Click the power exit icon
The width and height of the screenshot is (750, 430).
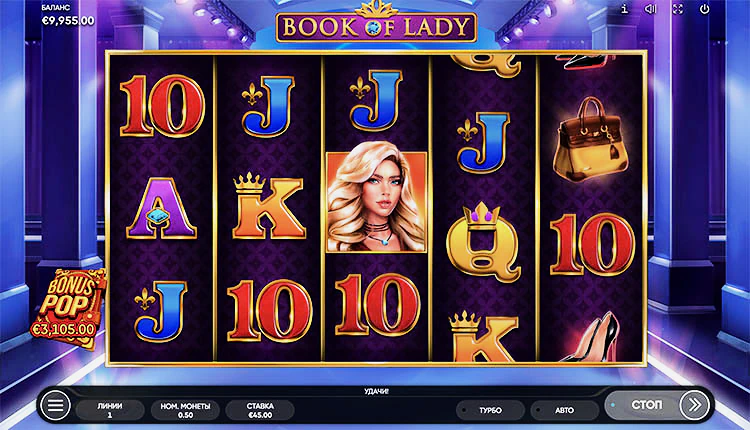pyautogui.click(x=704, y=9)
